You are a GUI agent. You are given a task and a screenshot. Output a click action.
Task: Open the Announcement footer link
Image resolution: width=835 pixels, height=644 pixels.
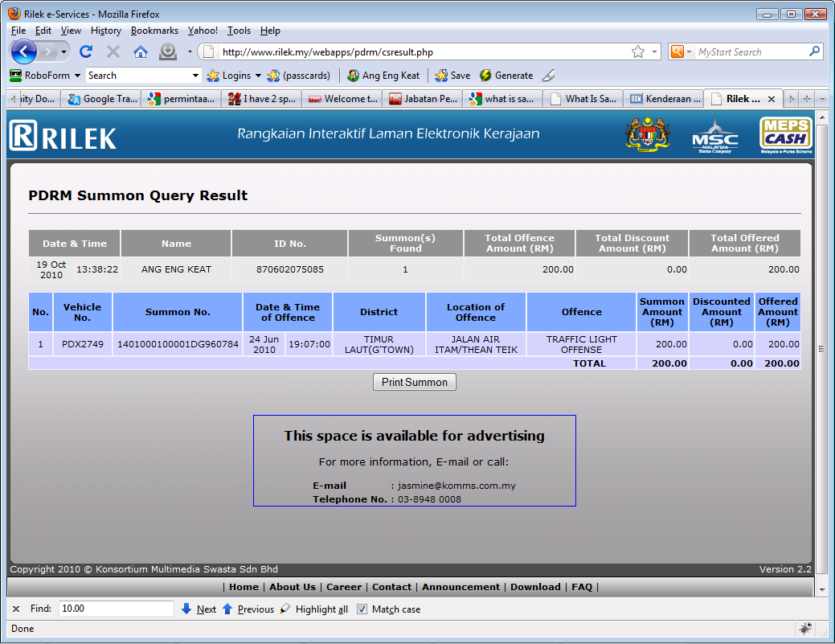pos(460,586)
